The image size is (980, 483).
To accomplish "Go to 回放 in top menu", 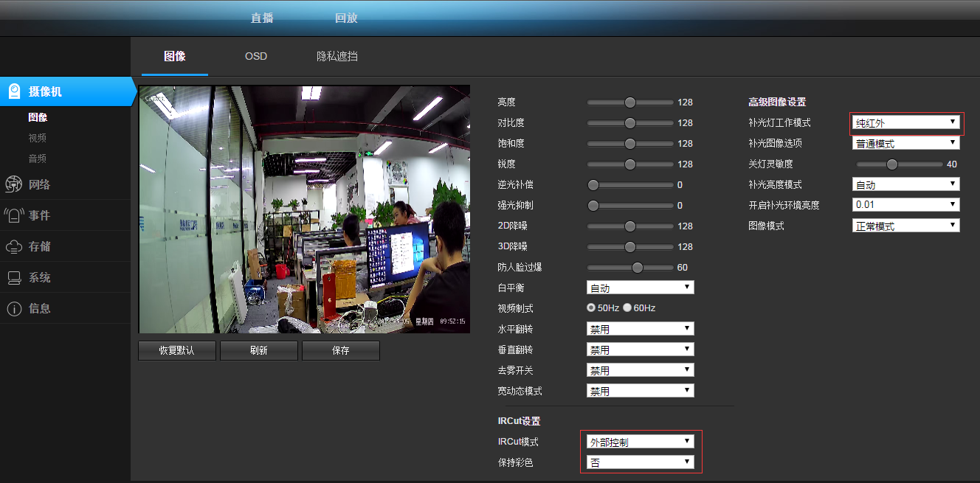I will coord(346,18).
